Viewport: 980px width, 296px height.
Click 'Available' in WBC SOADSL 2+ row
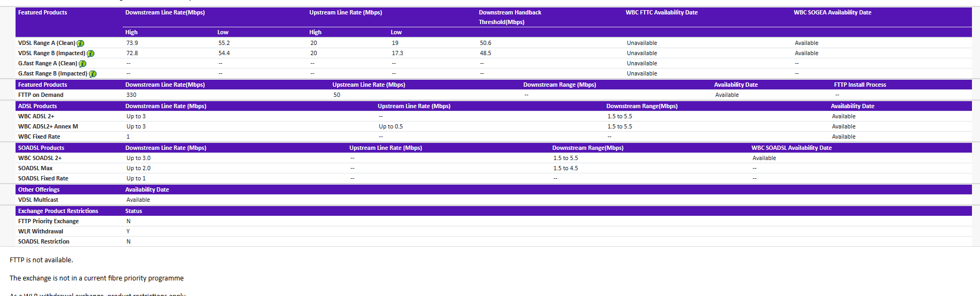click(764, 158)
